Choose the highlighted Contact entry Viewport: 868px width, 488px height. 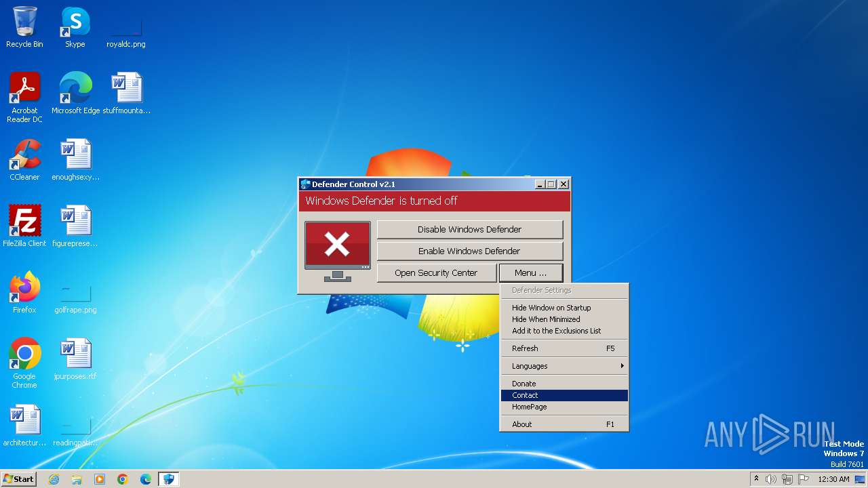[564, 395]
